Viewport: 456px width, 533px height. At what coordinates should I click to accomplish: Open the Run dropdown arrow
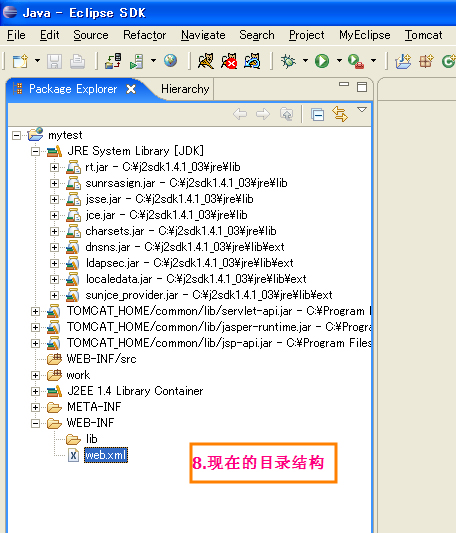pyautogui.click(x=339, y=61)
